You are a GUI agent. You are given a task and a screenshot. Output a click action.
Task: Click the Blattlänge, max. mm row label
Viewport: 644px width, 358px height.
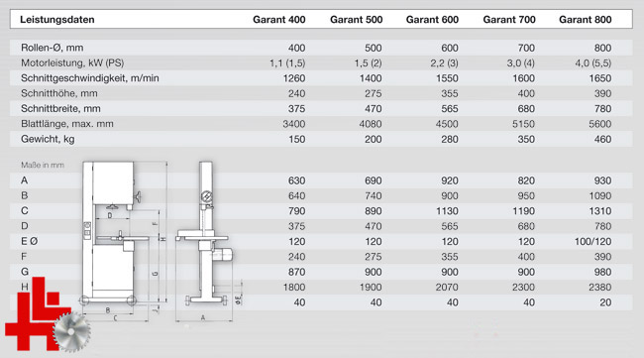pos(67,124)
